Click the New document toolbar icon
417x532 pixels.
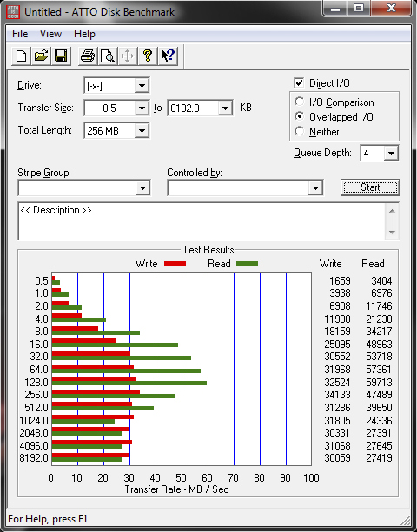[x=21, y=56]
